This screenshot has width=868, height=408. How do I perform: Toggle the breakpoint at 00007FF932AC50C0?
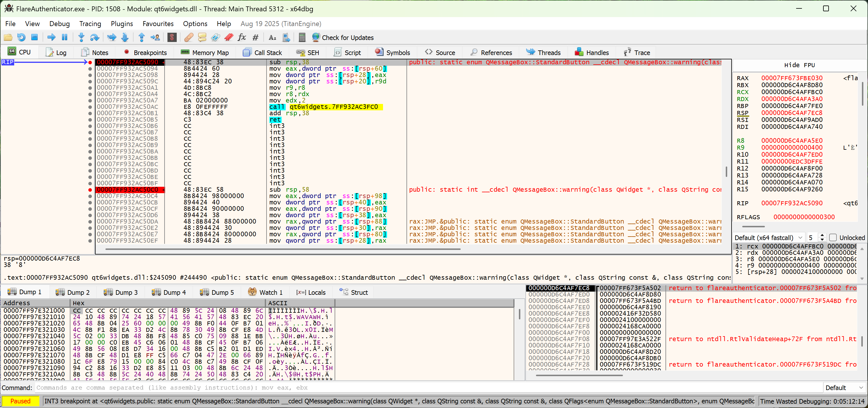point(90,189)
